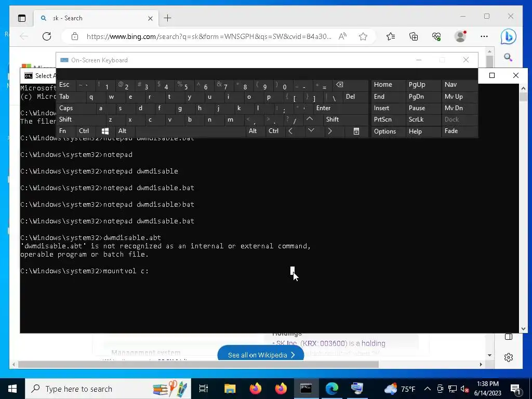Image resolution: width=532 pixels, height=399 pixels.
Task: Open the Bing Chat sidebar button
Action: click(508, 37)
